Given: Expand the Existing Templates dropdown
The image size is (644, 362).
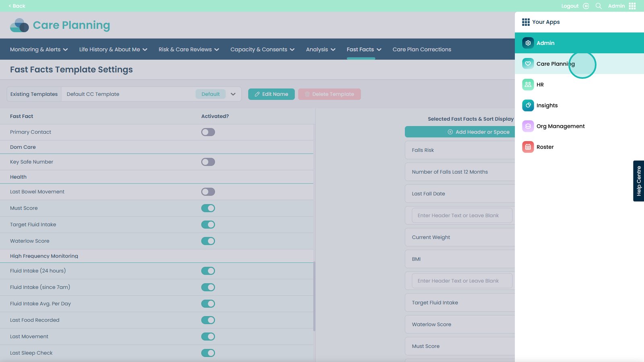Looking at the screenshot, I should click(233, 94).
